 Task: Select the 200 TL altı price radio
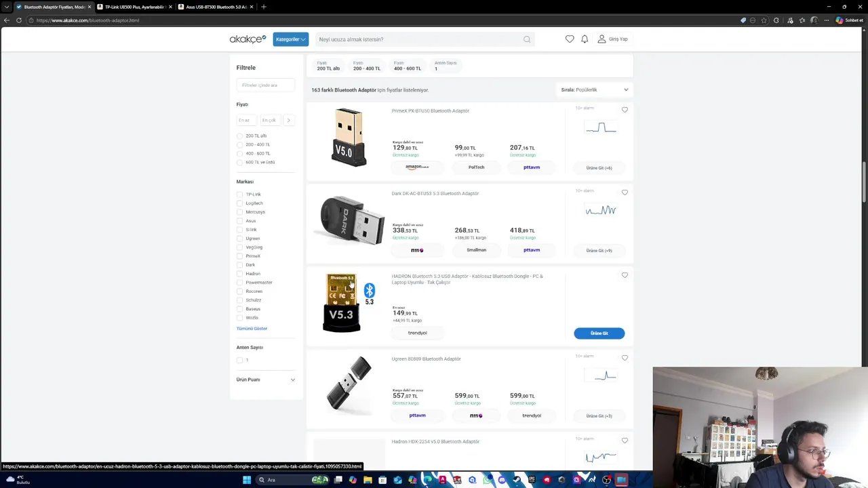[x=239, y=136]
